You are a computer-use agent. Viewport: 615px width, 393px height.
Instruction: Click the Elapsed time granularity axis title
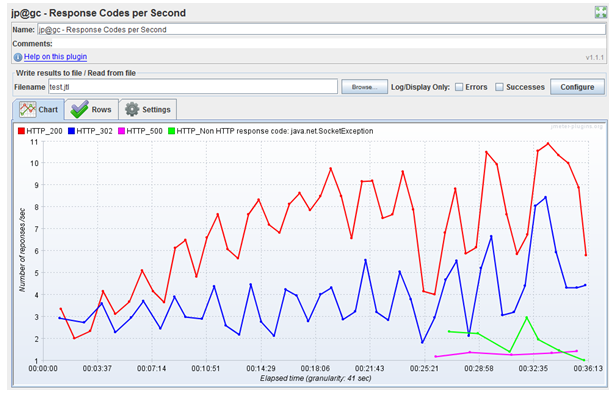point(316,378)
